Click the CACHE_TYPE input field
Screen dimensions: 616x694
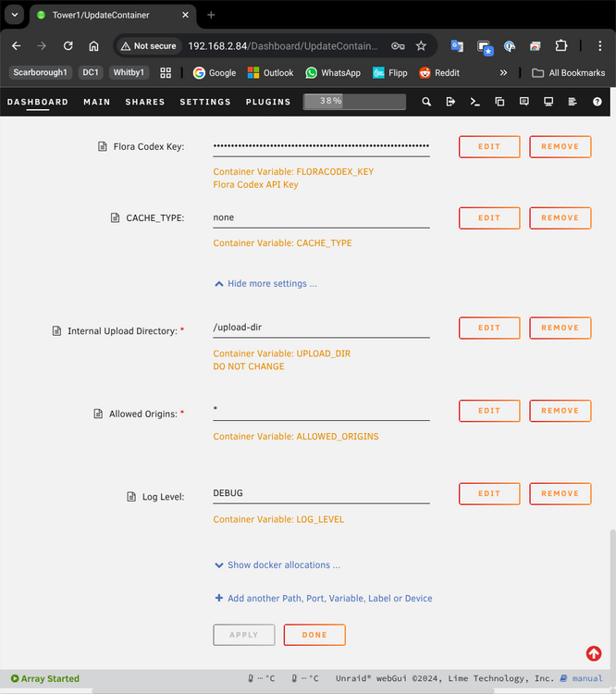321,217
